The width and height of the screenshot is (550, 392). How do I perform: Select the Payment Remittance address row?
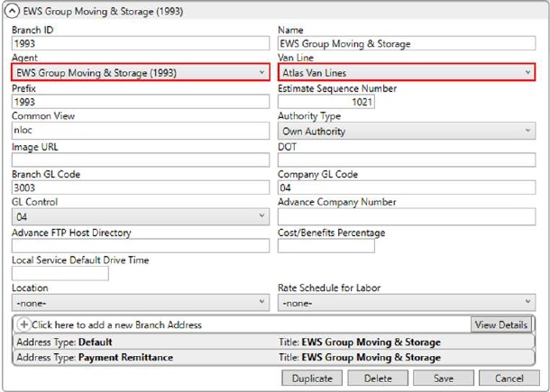[x=144, y=358]
